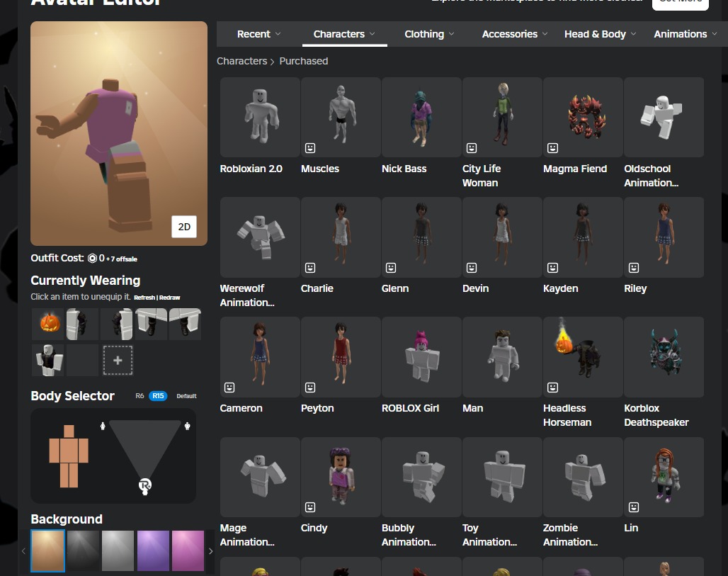Click the emote badge on Magma Fiend's card
Image resolution: width=728 pixels, height=576 pixels.
552,148
